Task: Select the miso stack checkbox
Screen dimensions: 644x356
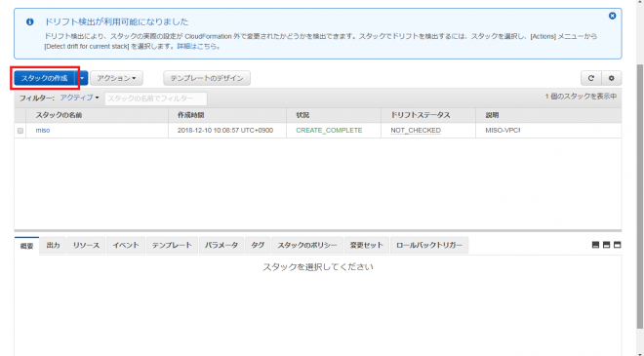Action: coord(20,131)
